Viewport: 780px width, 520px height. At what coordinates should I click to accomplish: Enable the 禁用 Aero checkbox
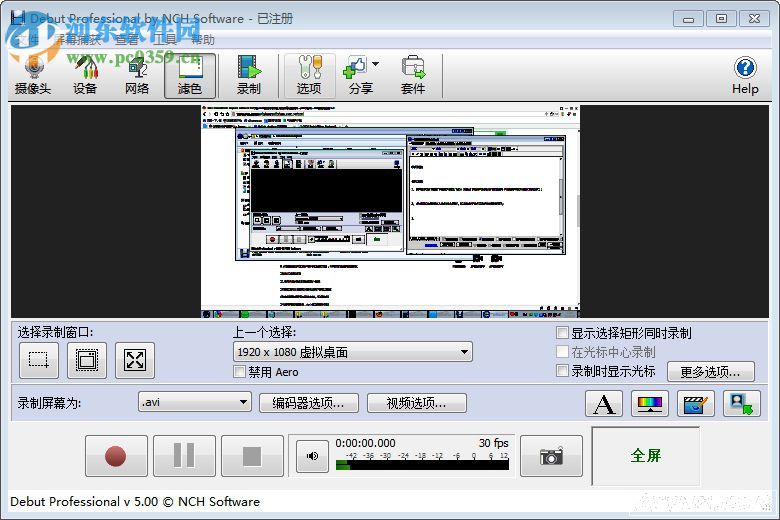coord(239,372)
